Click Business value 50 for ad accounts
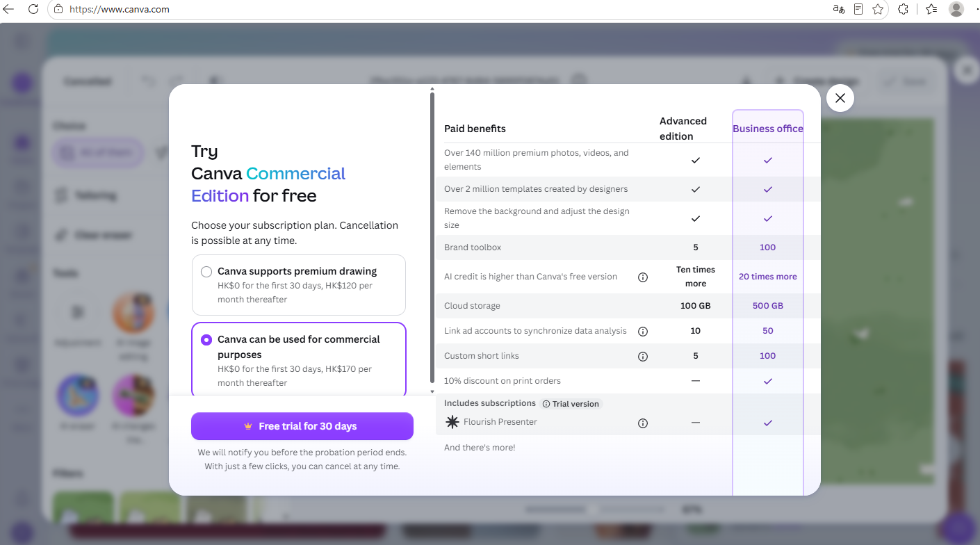This screenshot has width=980, height=545. tap(768, 331)
